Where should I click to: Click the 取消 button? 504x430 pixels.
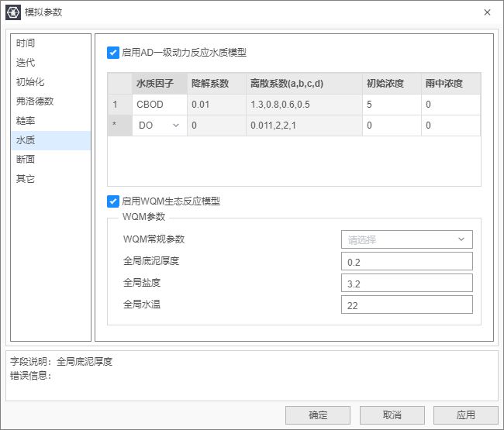(x=392, y=415)
